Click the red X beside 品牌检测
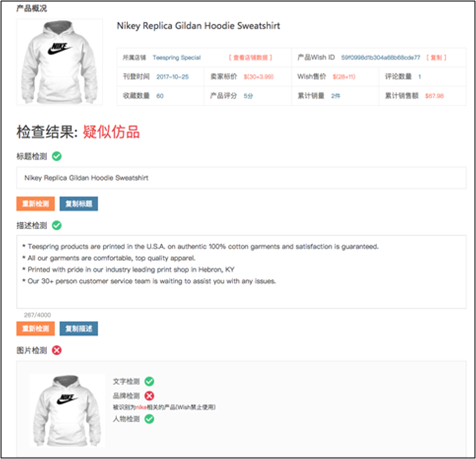This screenshot has width=476, height=459. coord(149,396)
